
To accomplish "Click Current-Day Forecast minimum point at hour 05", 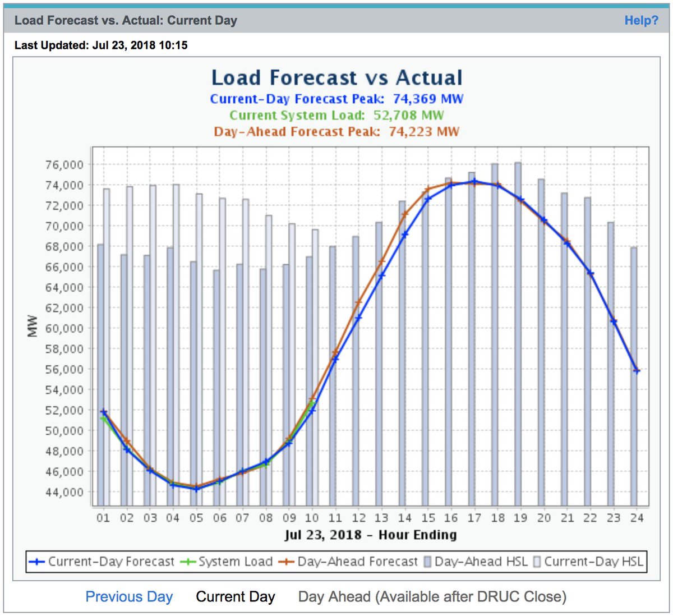I will point(196,489).
